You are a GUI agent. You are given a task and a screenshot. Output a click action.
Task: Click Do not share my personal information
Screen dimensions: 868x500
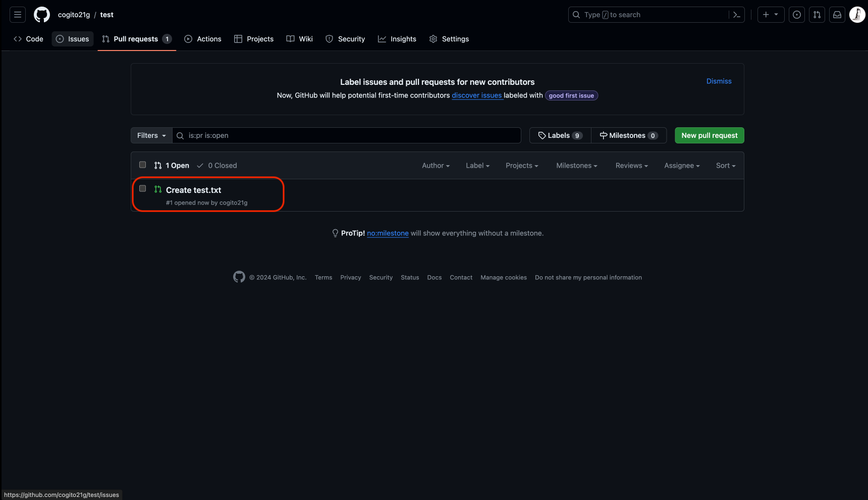click(588, 277)
